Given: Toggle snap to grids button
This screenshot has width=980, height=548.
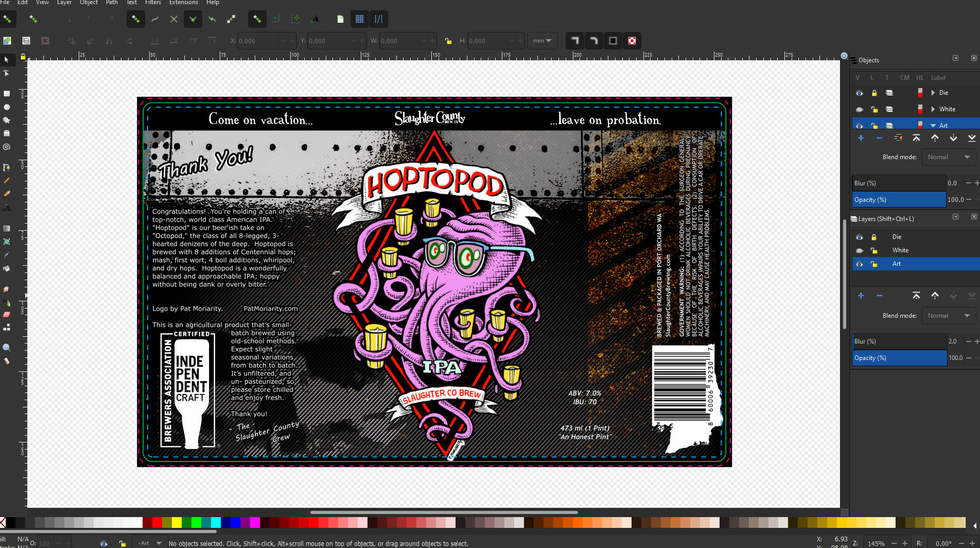Looking at the screenshot, I should pos(359,20).
